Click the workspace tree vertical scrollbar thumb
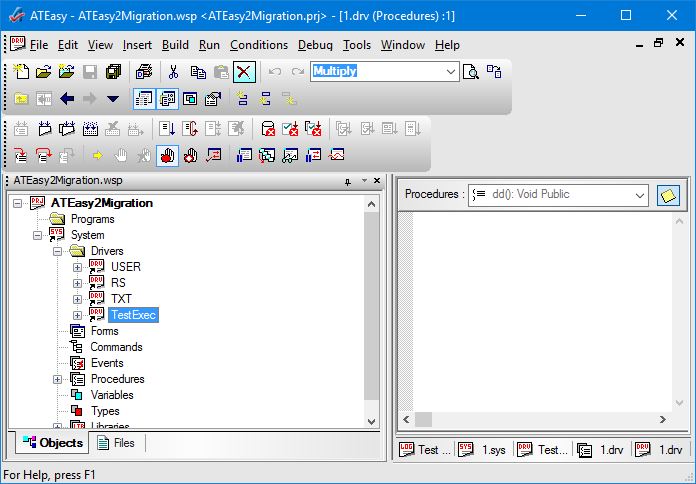 (x=372, y=305)
